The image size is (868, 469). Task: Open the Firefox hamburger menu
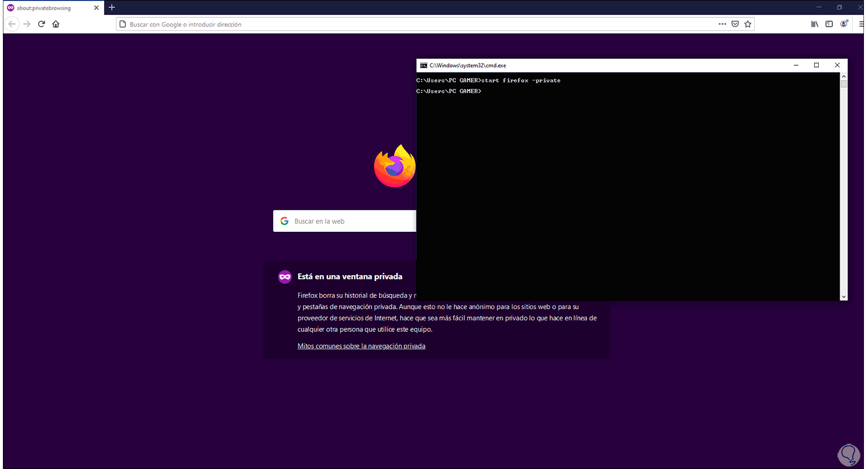pos(861,24)
